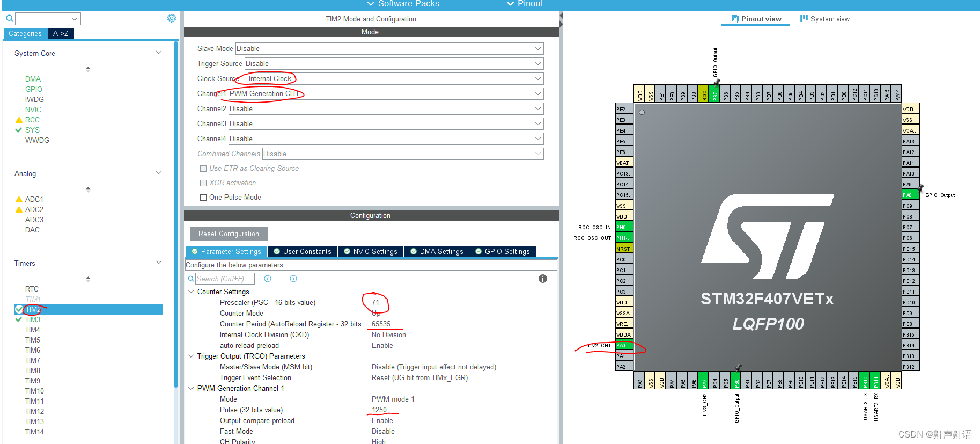The height and width of the screenshot is (444, 980).
Task: Click ADC2 warning triangle icon
Action: (x=19, y=210)
